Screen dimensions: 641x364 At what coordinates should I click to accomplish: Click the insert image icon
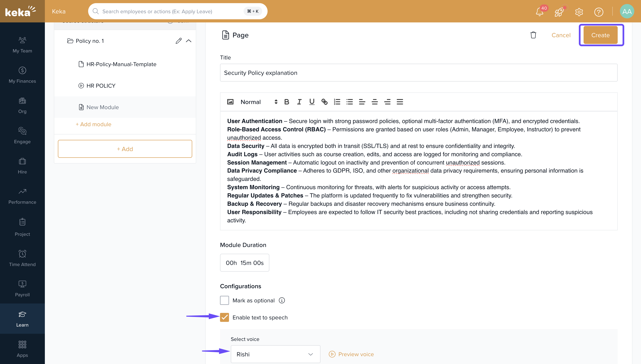point(230,102)
